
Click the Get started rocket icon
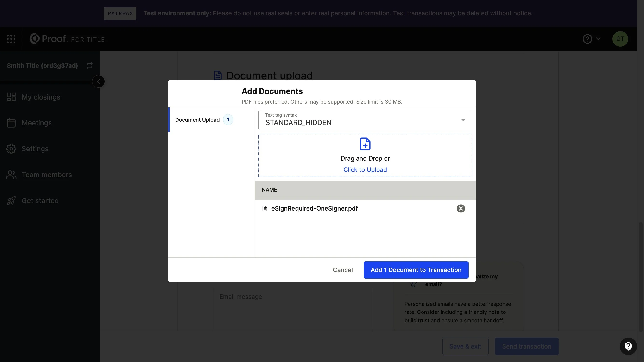pos(11,201)
